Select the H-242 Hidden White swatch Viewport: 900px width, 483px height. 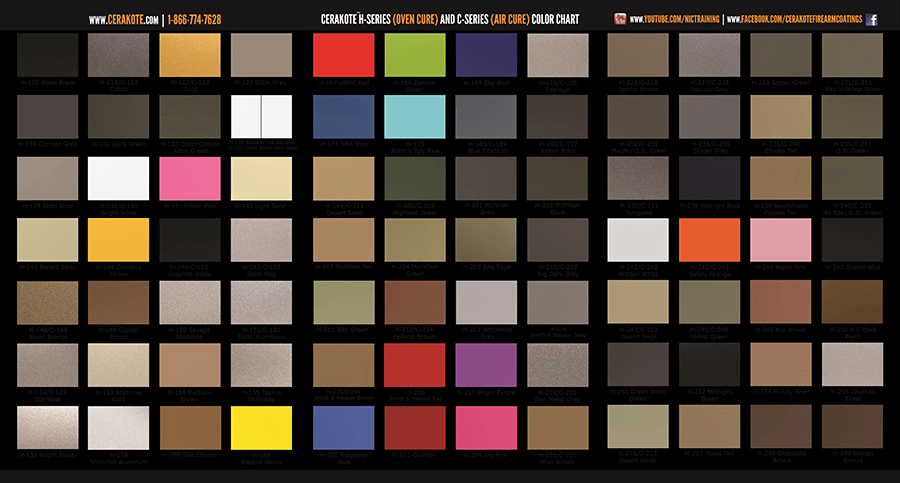(638, 240)
